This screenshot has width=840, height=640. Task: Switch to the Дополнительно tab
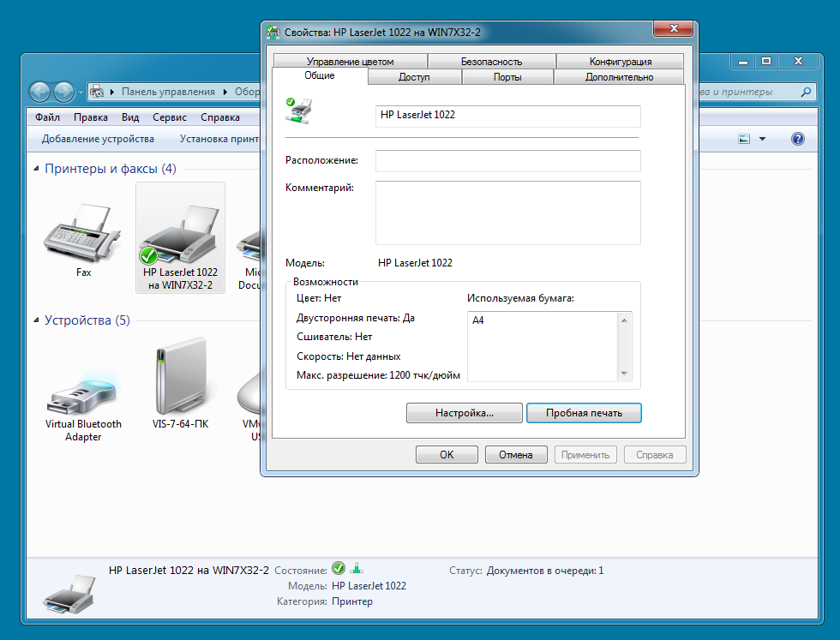tap(619, 76)
